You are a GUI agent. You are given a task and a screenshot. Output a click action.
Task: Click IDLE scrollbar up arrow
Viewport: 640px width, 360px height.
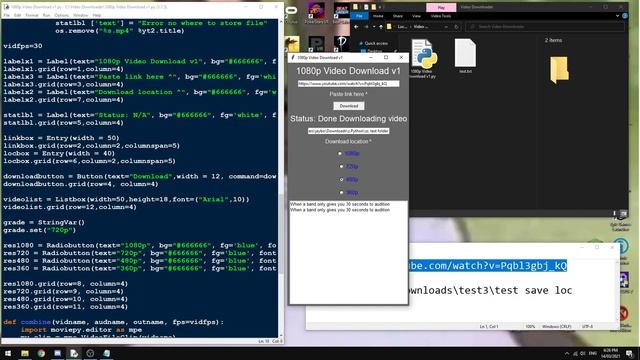[x=281, y=22]
